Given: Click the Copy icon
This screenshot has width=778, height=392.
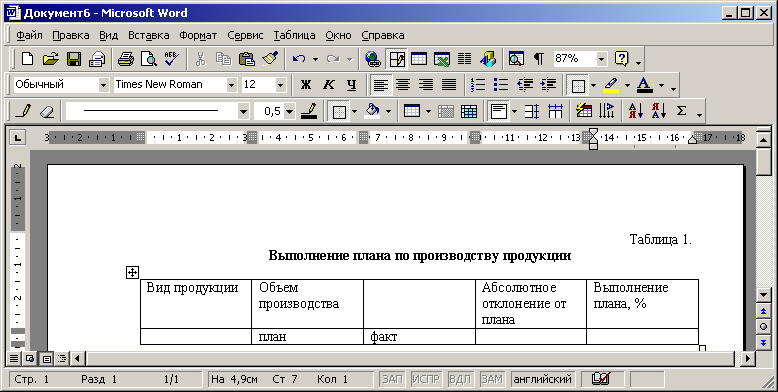Looking at the screenshot, I should (x=223, y=59).
